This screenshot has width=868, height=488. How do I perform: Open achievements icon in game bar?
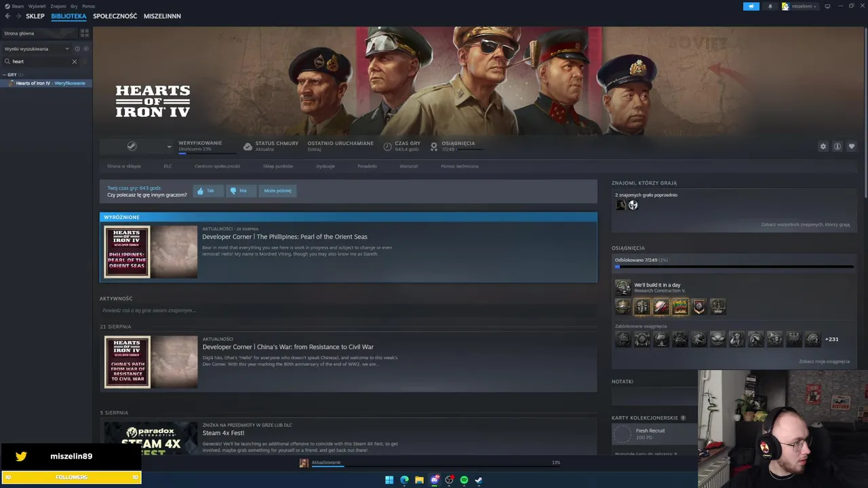tap(434, 146)
